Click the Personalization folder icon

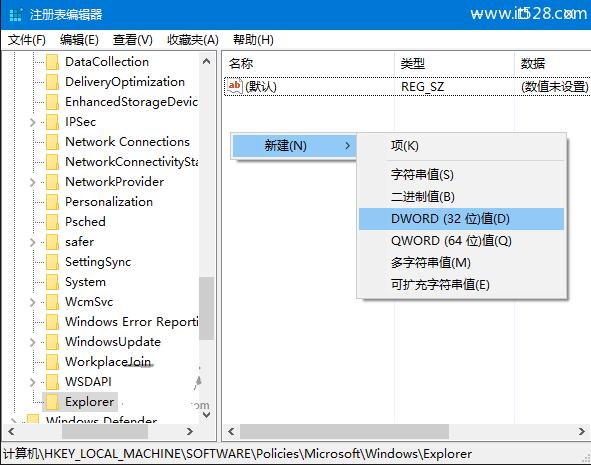tap(52, 202)
